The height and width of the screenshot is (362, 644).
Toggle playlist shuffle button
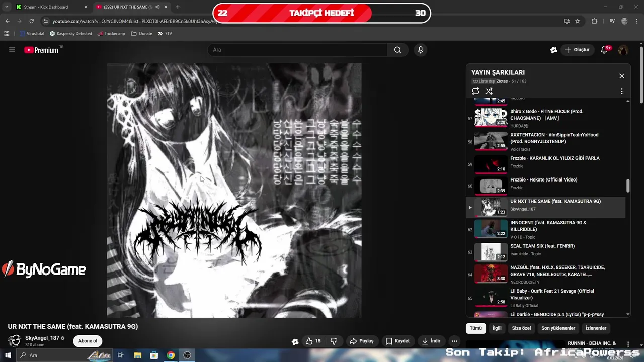pyautogui.click(x=489, y=91)
